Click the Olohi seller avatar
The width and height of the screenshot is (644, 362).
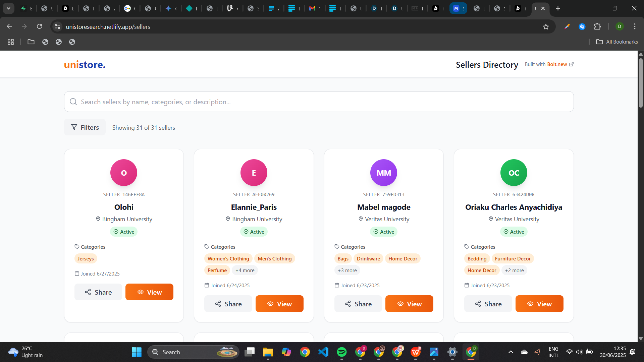coord(124,173)
